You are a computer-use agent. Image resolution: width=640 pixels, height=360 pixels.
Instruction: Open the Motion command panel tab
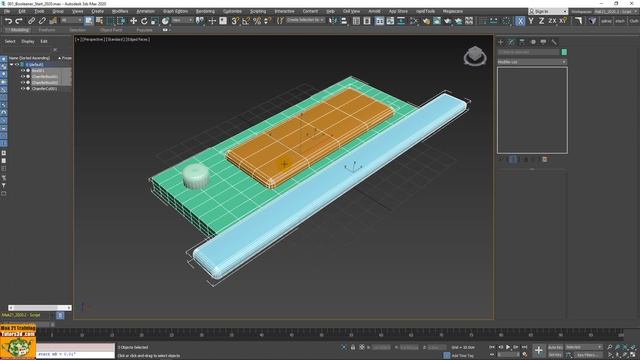click(x=533, y=42)
